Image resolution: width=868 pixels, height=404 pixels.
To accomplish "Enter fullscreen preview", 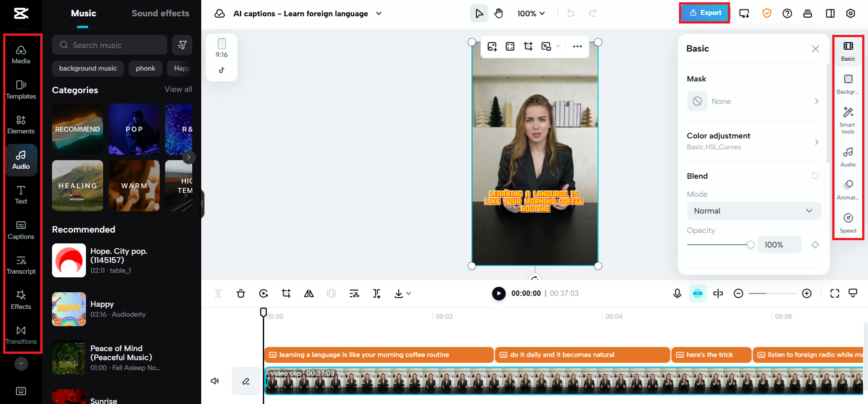I will point(835,294).
